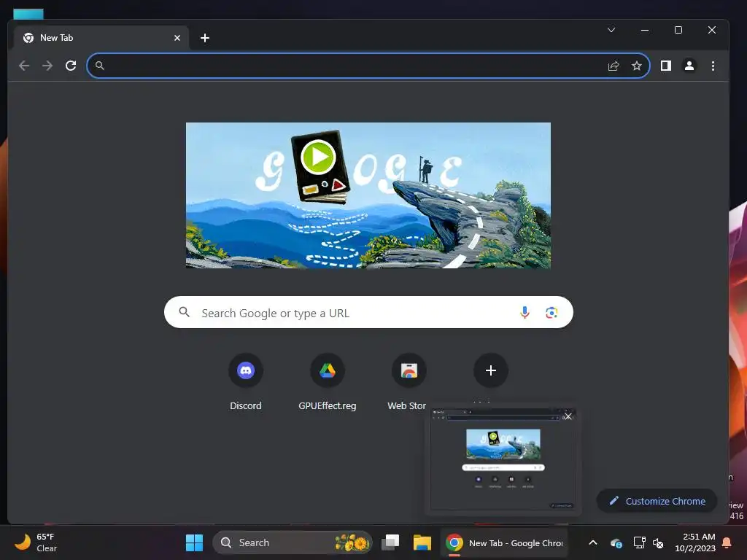Click the taskbar Search box
The width and height of the screenshot is (747, 560).
292,542
